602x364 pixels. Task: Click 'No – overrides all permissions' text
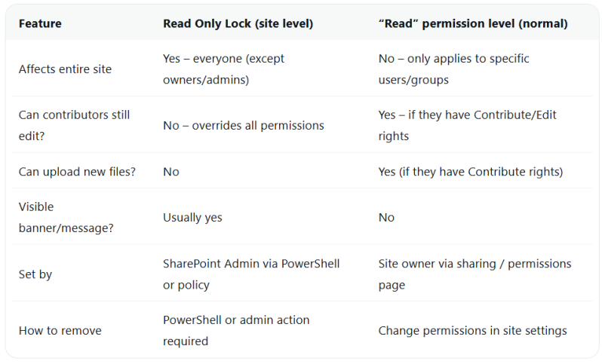(243, 125)
